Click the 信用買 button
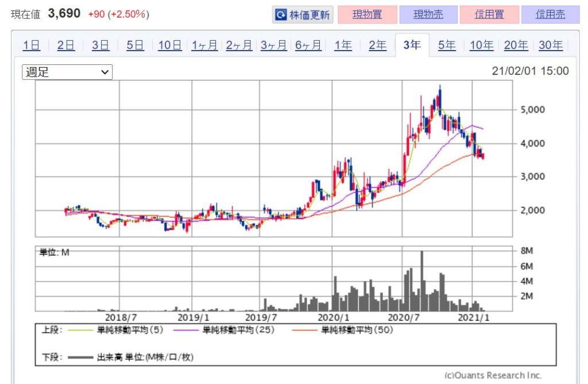Viewport: 588px width, 384px height. (x=489, y=15)
